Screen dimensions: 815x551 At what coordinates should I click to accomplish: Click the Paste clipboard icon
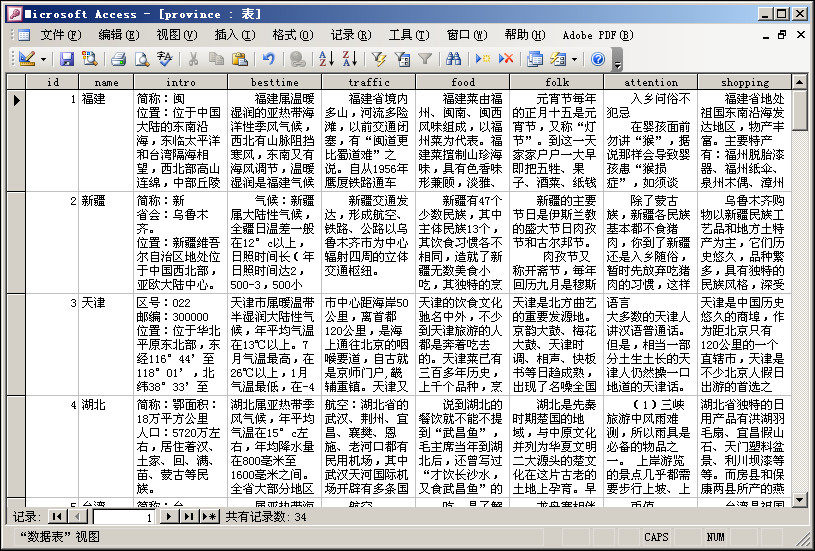coord(240,59)
